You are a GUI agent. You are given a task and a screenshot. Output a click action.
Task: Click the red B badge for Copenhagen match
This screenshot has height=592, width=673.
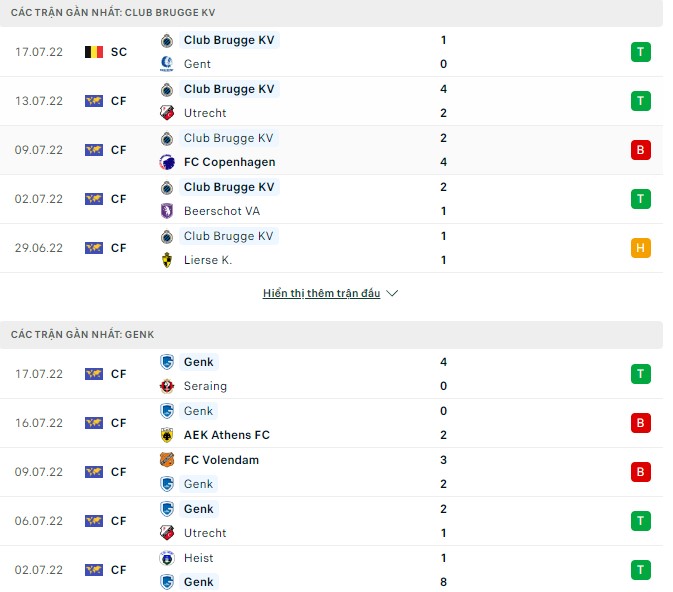tap(640, 150)
